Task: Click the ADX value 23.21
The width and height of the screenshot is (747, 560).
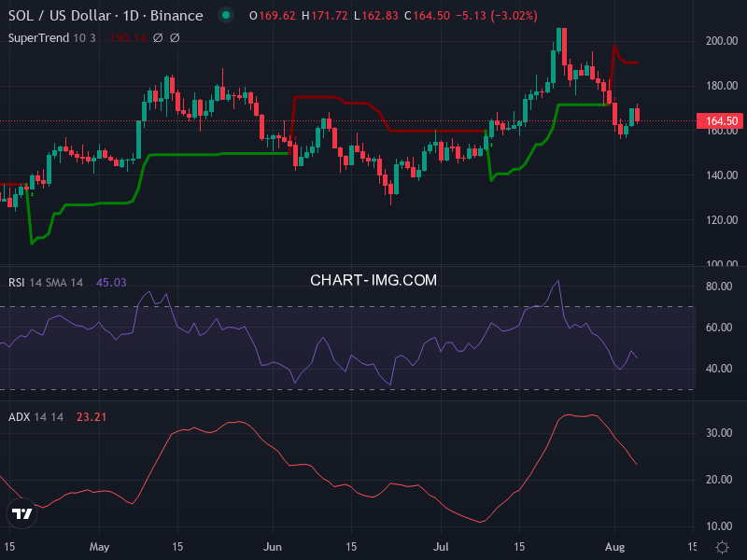Action: point(92,417)
